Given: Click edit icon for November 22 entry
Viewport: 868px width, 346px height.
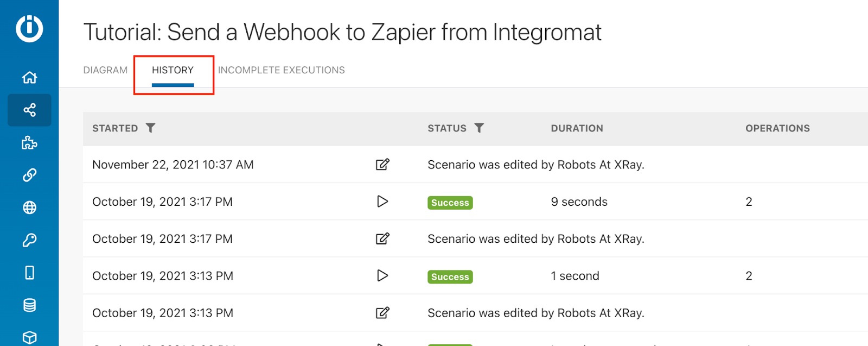Looking at the screenshot, I should click(x=382, y=165).
